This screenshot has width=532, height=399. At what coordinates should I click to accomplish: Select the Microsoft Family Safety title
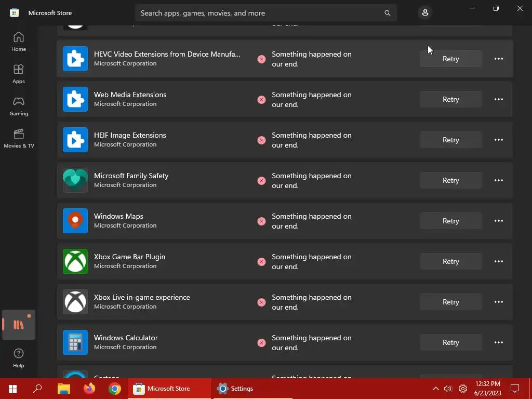pos(131,176)
